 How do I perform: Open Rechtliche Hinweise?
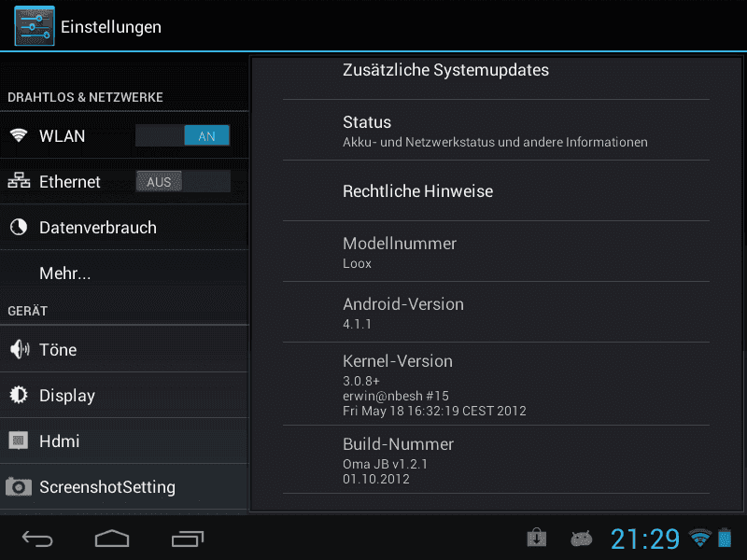(496, 190)
